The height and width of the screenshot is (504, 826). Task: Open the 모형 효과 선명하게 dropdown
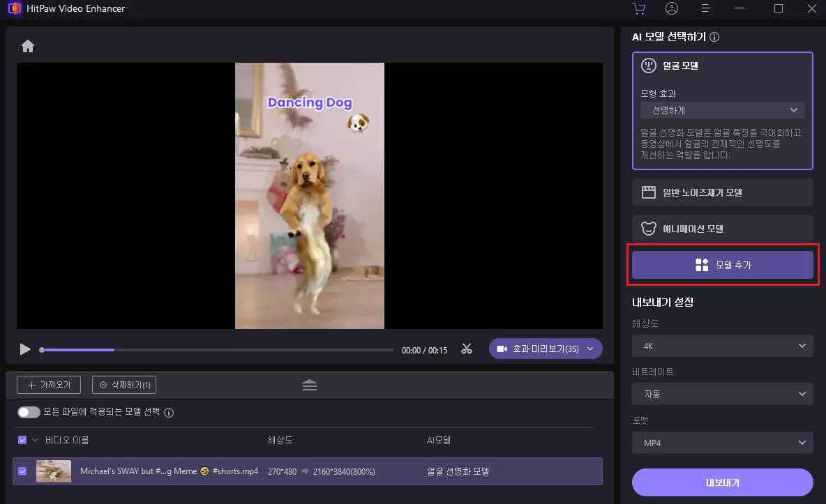[722, 110]
